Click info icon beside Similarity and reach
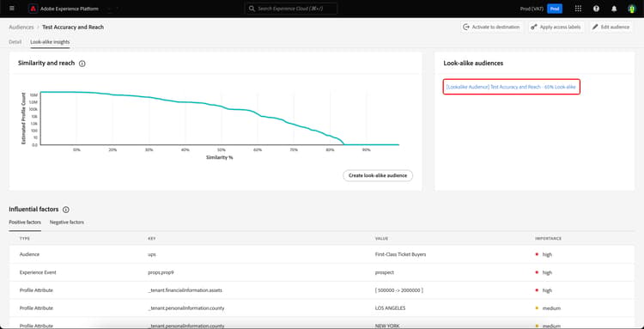This screenshot has width=644, height=329. point(82,64)
